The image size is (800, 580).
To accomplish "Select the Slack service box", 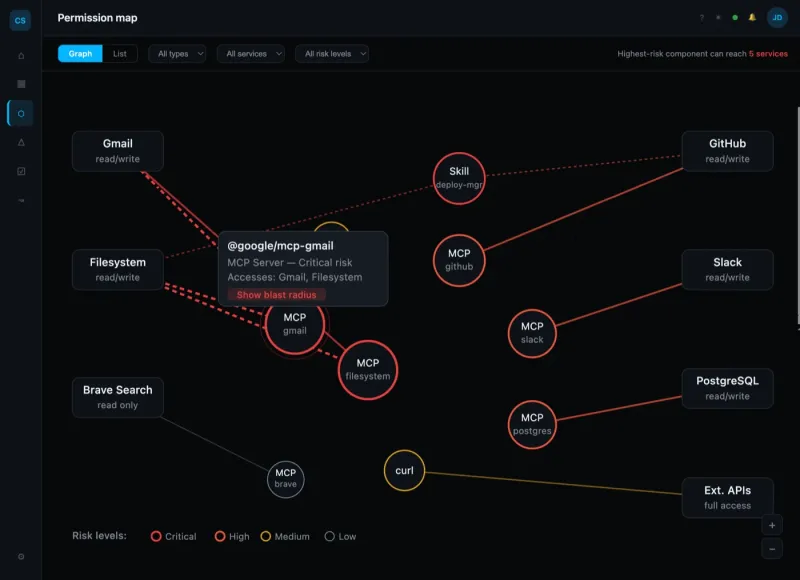I will tap(728, 269).
